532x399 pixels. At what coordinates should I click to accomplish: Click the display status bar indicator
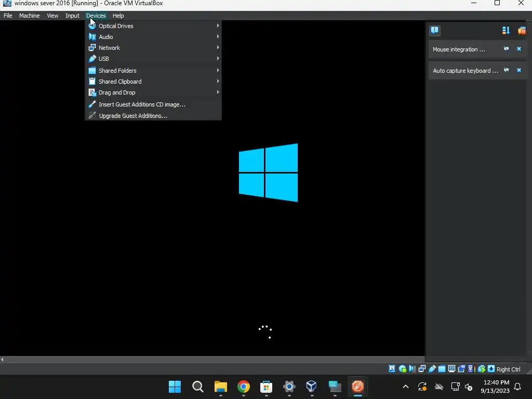[451, 369]
